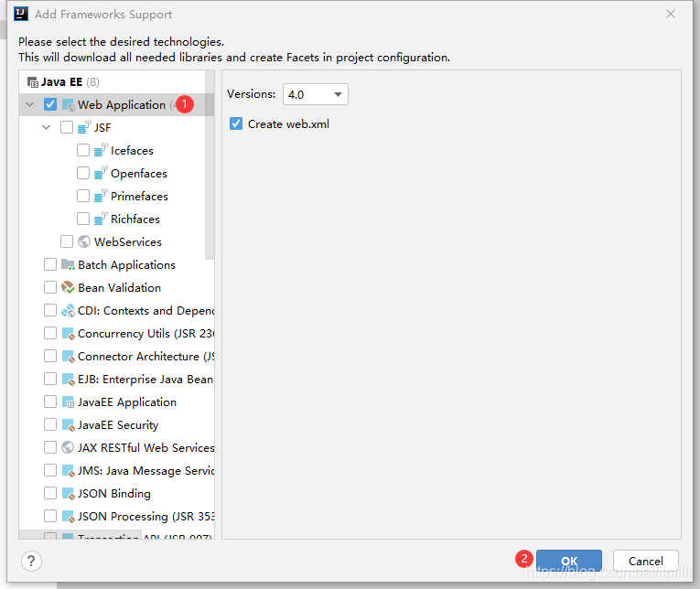Check the JSON Binding checkbox
This screenshot has height=589, width=700.
tap(50, 493)
